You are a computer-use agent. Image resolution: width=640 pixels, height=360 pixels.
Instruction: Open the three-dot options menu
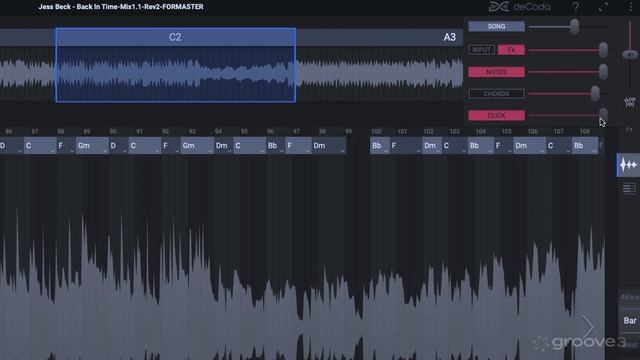(x=631, y=7)
